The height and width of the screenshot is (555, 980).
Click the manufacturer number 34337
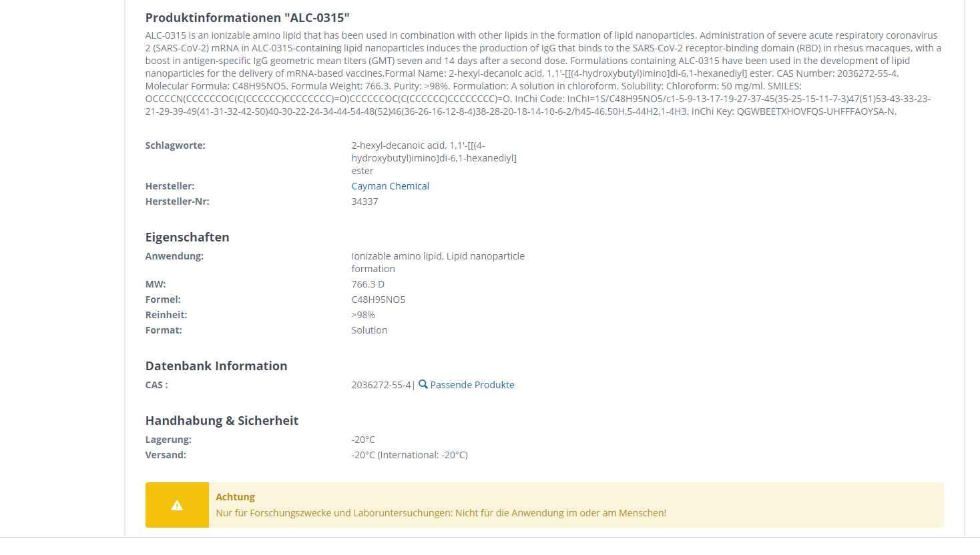coord(364,201)
